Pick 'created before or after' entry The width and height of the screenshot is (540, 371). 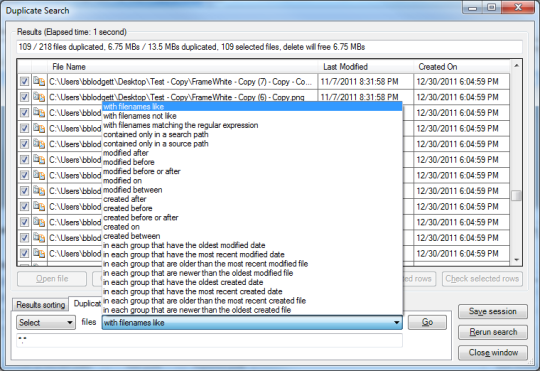click(x=252, y=218)
